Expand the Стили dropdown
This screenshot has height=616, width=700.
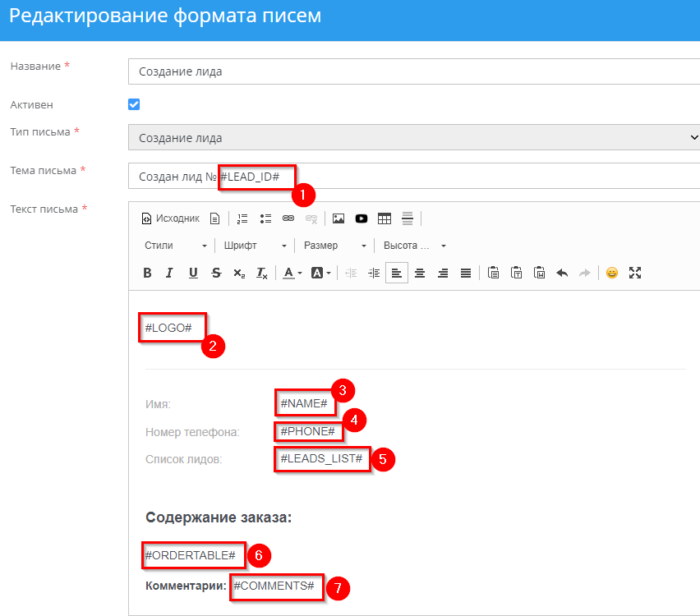coord(176,246)
